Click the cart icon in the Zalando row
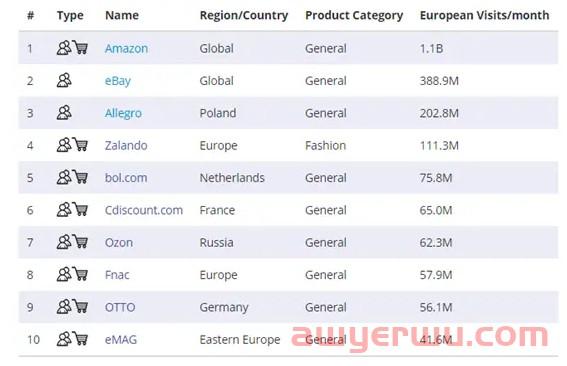 point(80,144)
